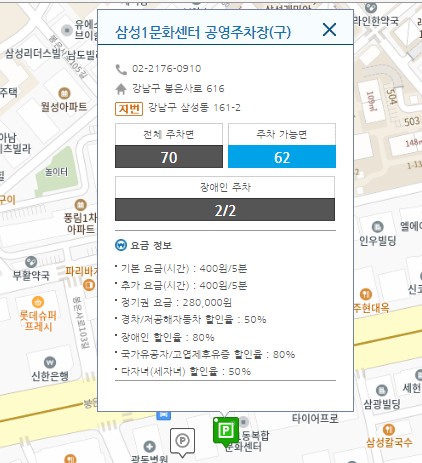The width and height of the screenshot is (422, 463).
Task: Click the 장애인 주차 header
Action: coord(225,187)
